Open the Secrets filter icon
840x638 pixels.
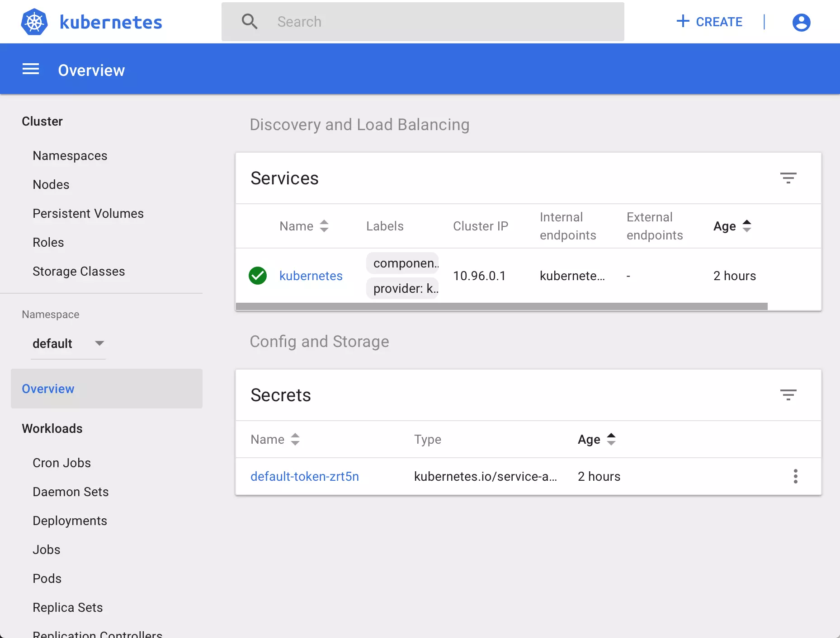coord(788,395)
